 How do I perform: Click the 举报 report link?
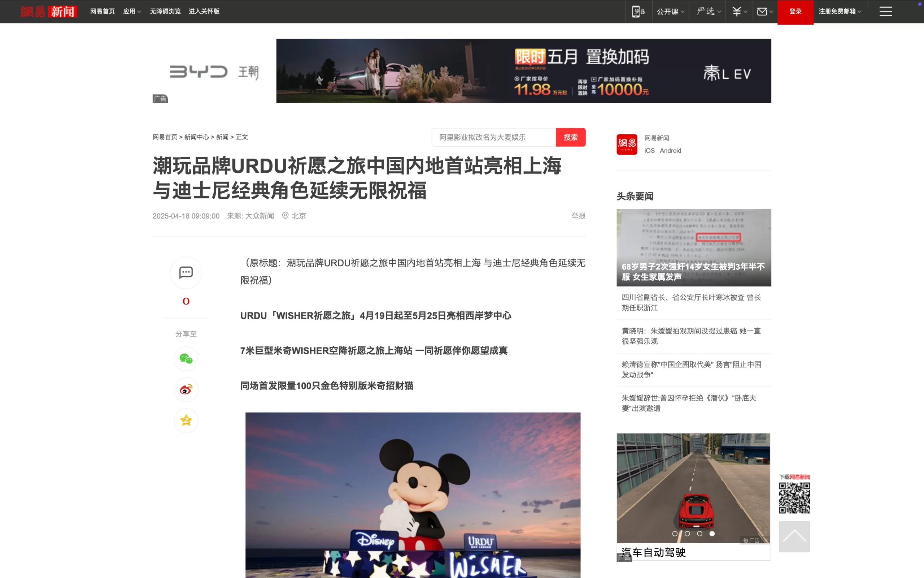click(578, 216)
